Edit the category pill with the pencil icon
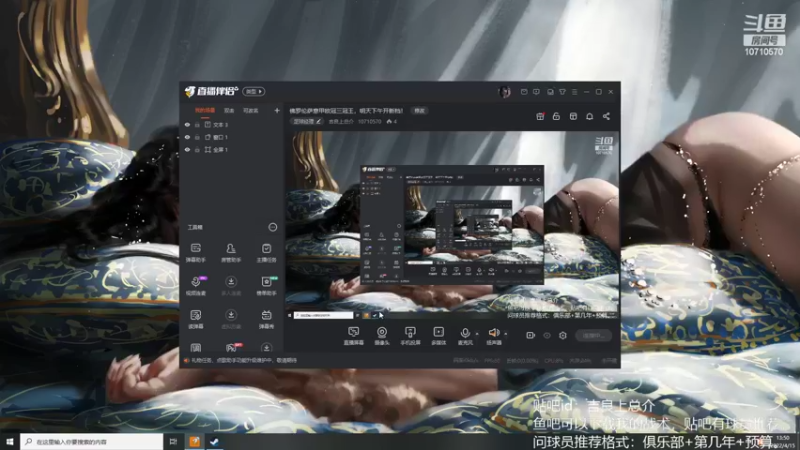800x450 pixels. point(307,121)
